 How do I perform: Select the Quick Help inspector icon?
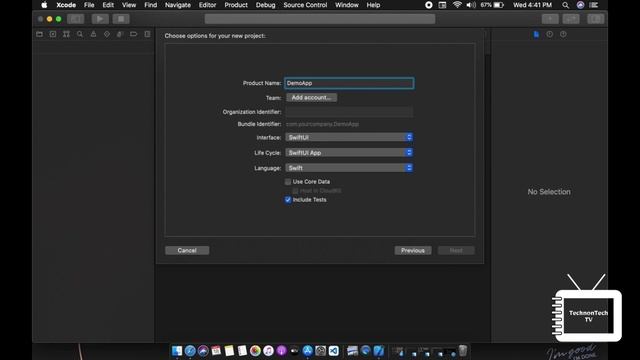point(563,34)
